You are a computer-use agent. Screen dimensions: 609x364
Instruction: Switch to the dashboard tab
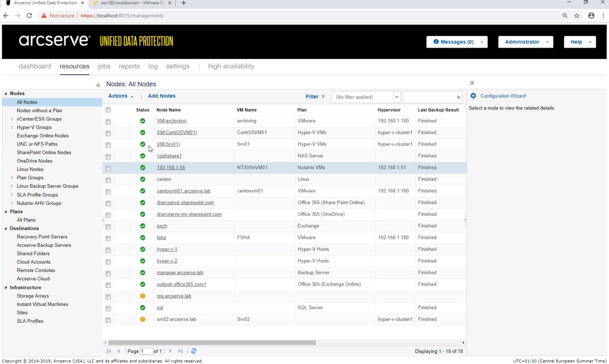34,66
